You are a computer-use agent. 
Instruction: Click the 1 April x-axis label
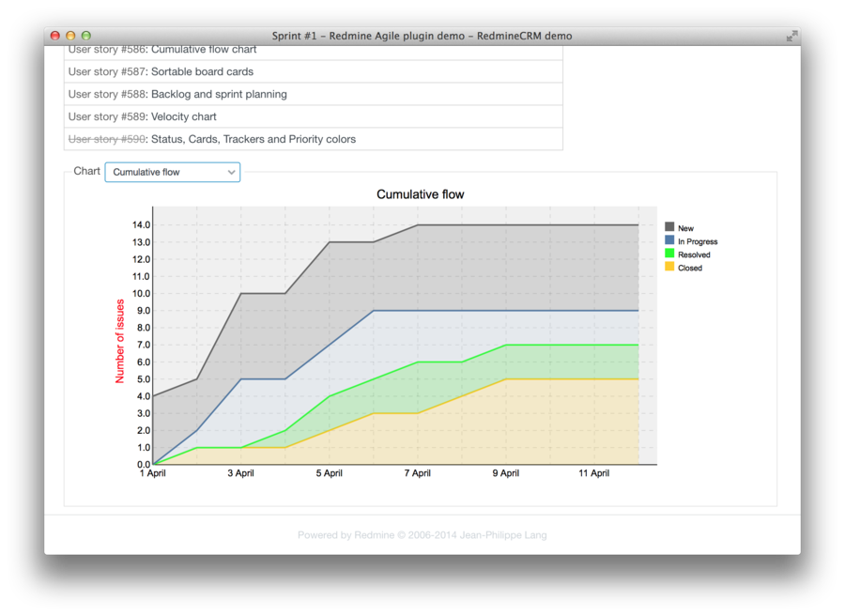pos(152,473)
